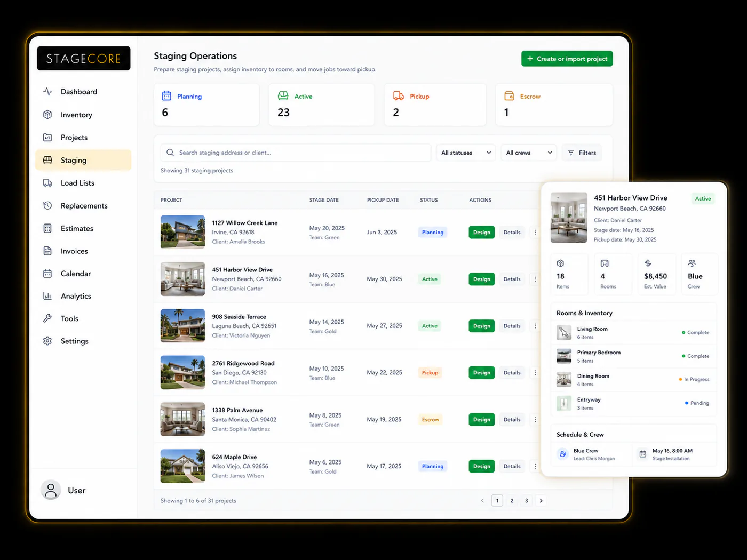Click the Calendar icon in sidebar
Image resolution: width=747 pixels, height=560 pixels.
[x=47, y=274]
